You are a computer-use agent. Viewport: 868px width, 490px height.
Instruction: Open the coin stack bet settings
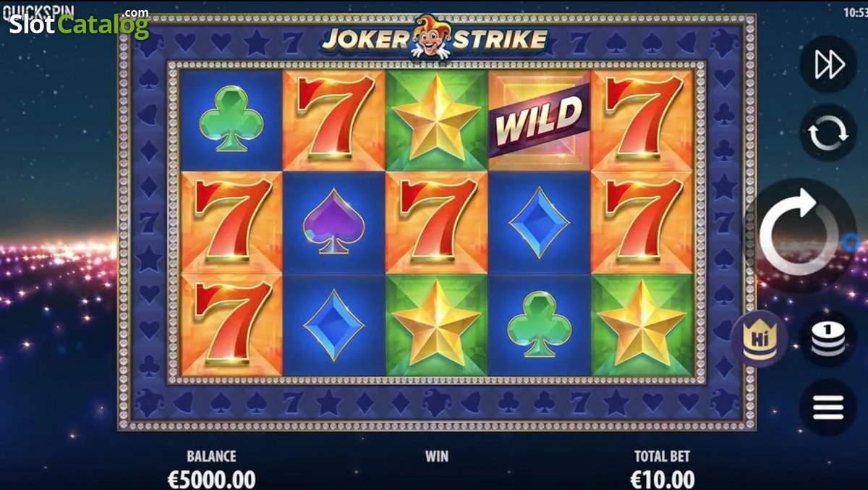click(828, 339)
